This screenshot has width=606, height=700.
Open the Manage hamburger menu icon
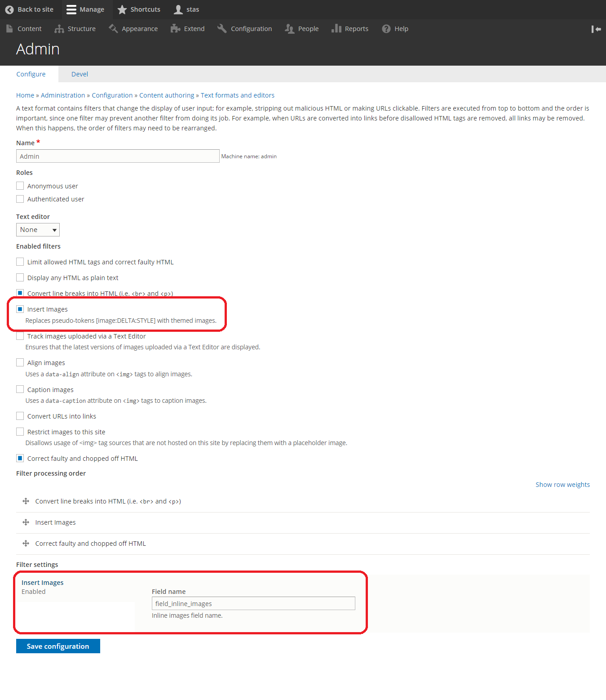coord(71,9)
